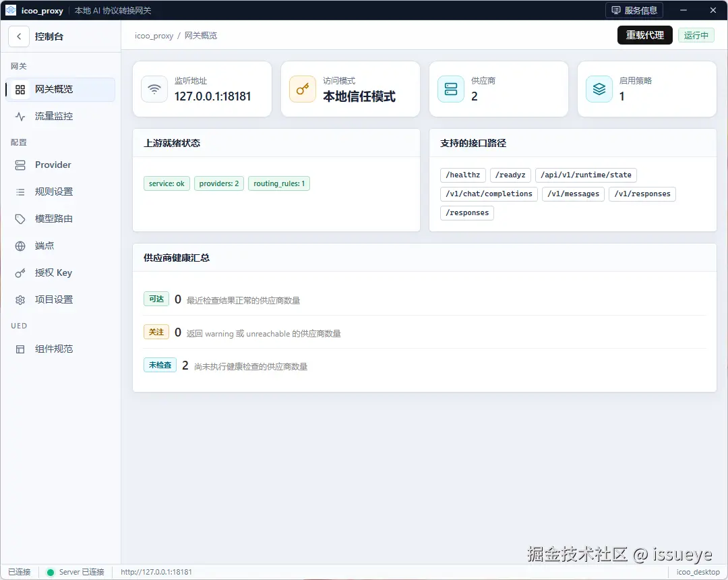
Task: Open the Provider configuration page
Action: [61, 165]
